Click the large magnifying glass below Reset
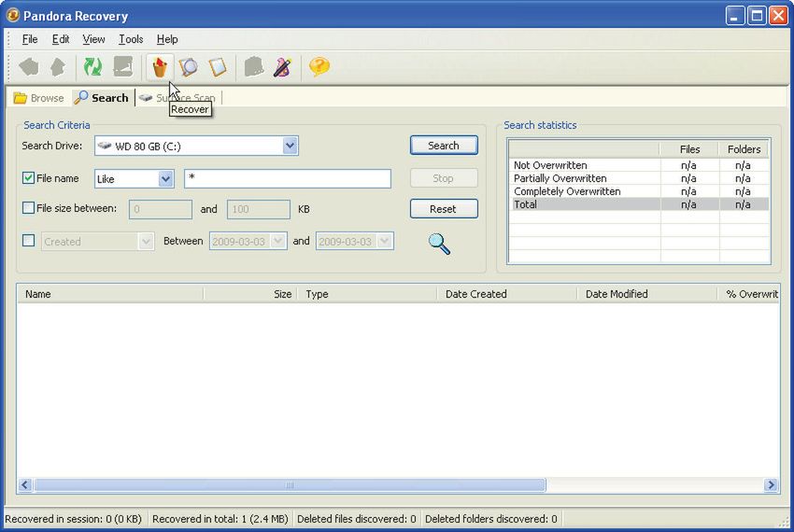 439,243
